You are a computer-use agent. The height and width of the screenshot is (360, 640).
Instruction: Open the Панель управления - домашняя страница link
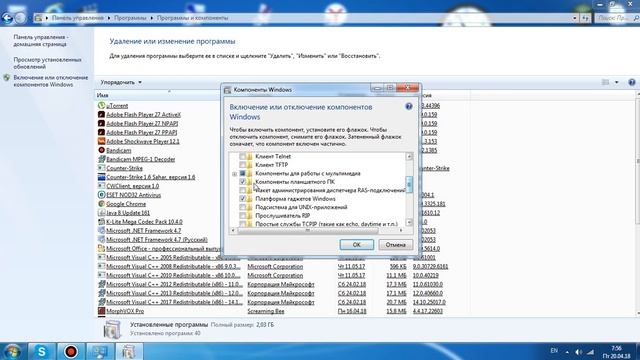pyautogui.click(x=40, y=40)
